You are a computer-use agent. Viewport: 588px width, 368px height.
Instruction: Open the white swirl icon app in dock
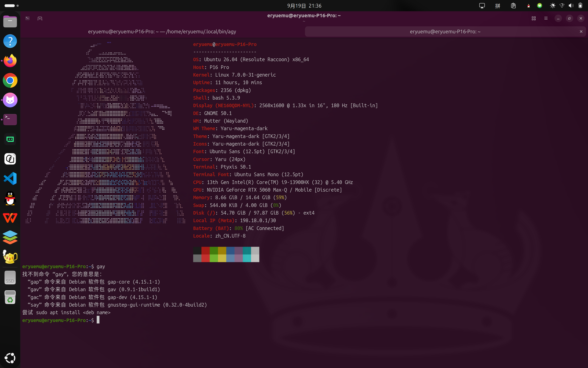(x=10, y=159)
